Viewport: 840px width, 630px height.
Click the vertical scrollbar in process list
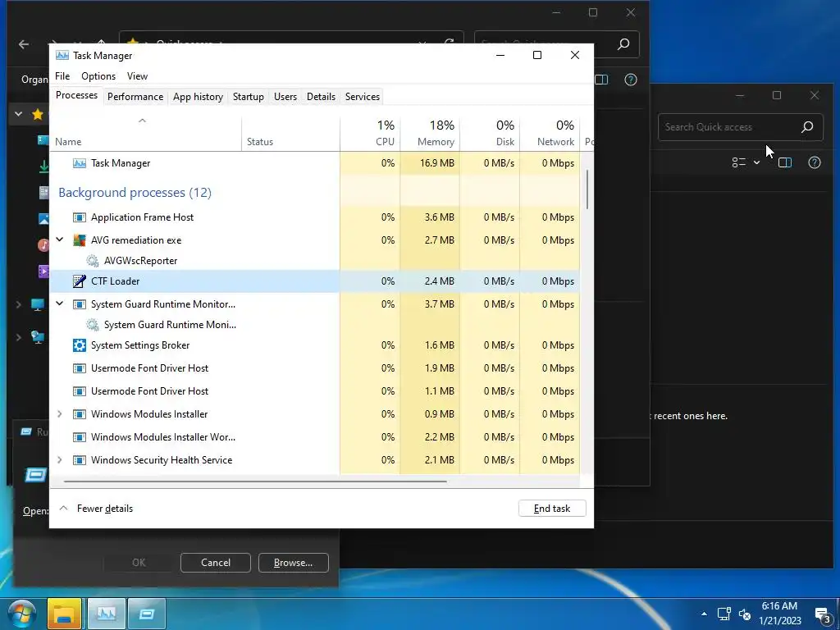(587, 189)
